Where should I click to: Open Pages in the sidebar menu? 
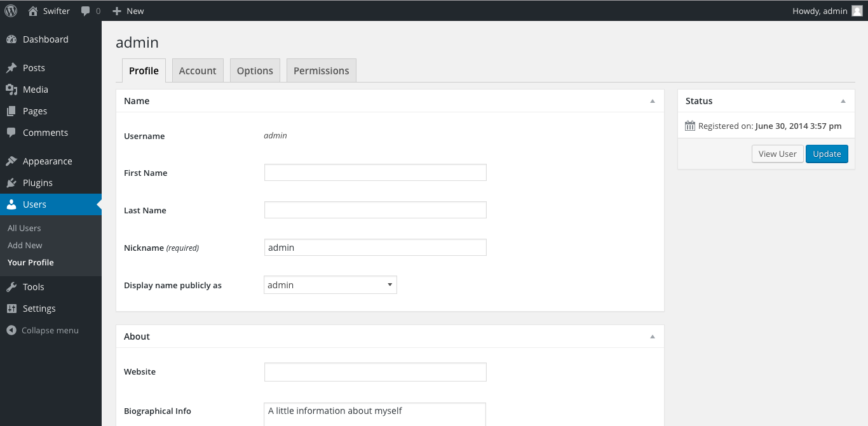(x=51, y=111)
